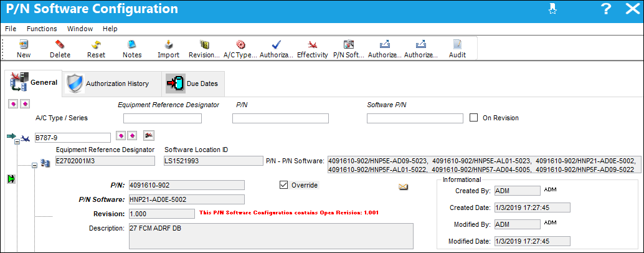
Task: Open the Help menu
Action: pos(110,29)
